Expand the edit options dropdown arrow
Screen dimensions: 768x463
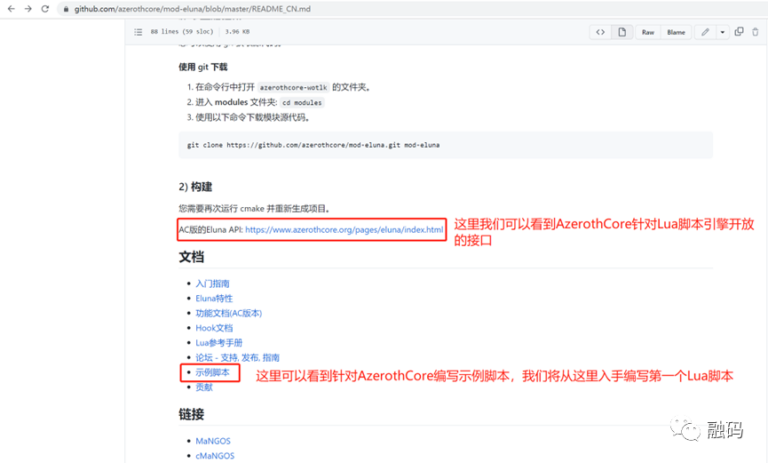pos(722,32)
